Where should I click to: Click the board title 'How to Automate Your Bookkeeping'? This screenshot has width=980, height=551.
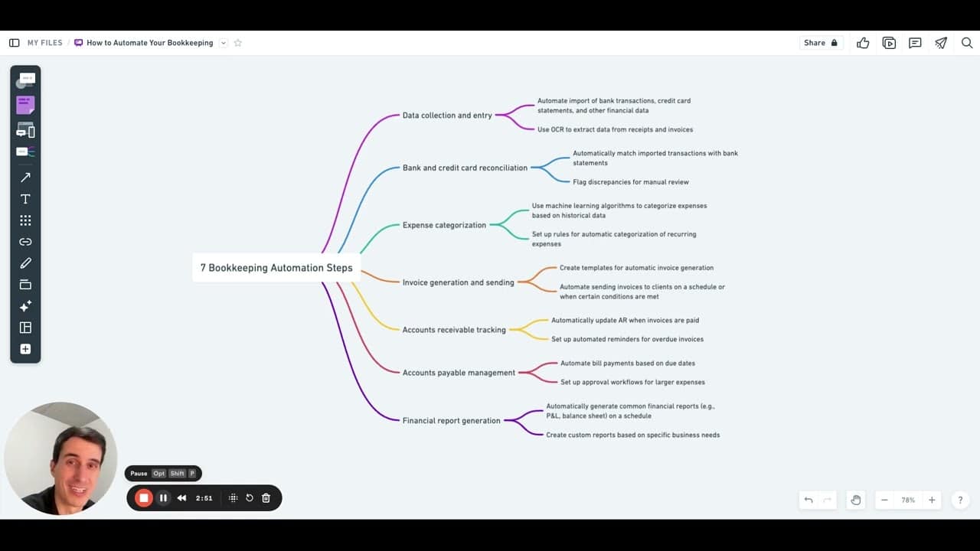tap(150, 43)
